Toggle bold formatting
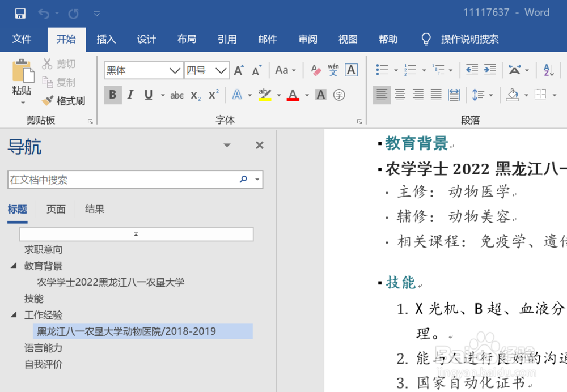Image resolution: width=567 pixels, height=392 pixels. (112, 95)
